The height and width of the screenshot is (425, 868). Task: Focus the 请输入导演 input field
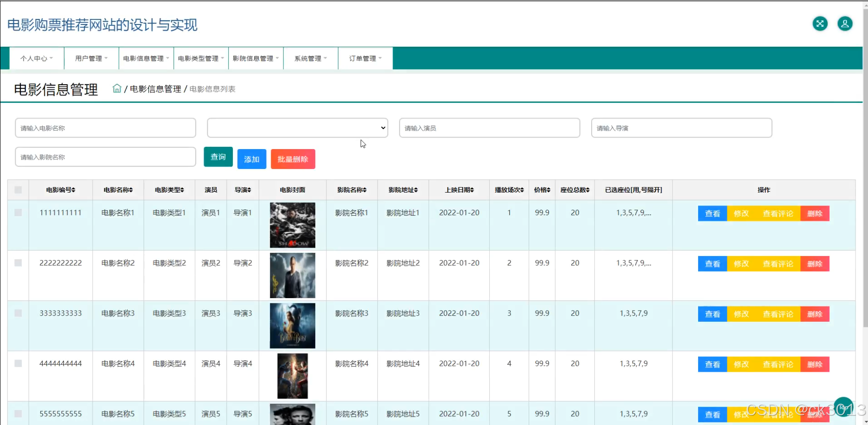click(681, 128)
